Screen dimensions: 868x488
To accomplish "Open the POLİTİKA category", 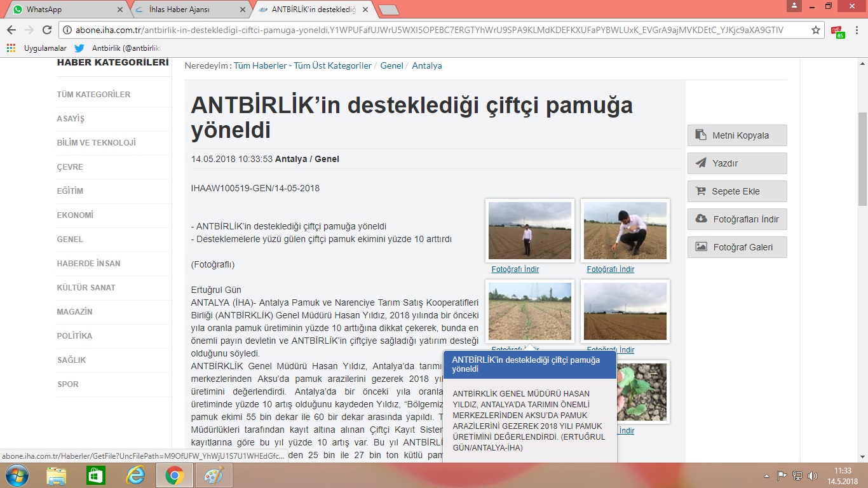I will (74, 336).
